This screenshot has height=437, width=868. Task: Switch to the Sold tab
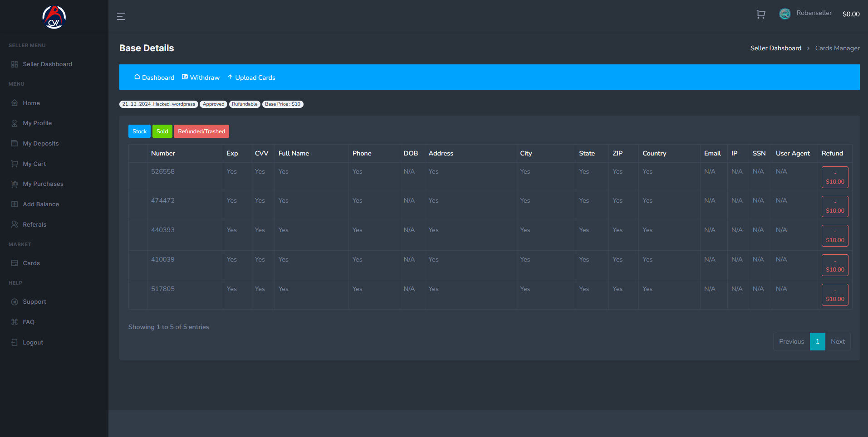(x=162, y=131)
